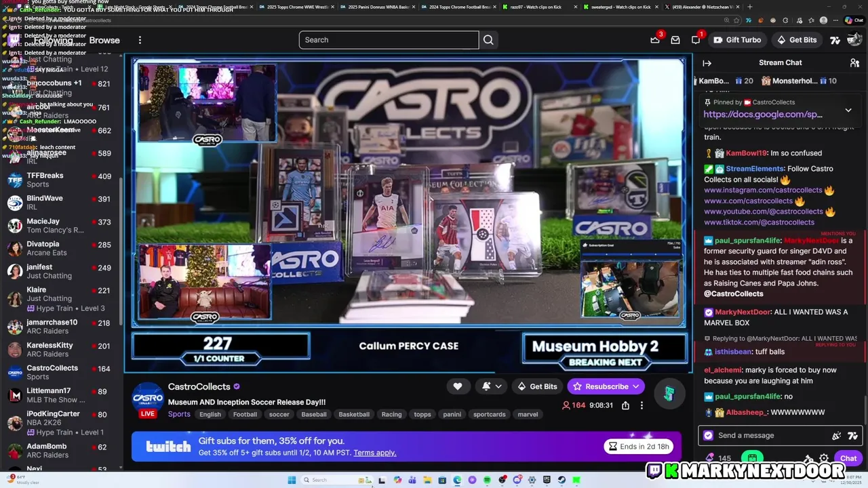Click the marvel tag
868x488 pixels.
[x=528, y=414]
